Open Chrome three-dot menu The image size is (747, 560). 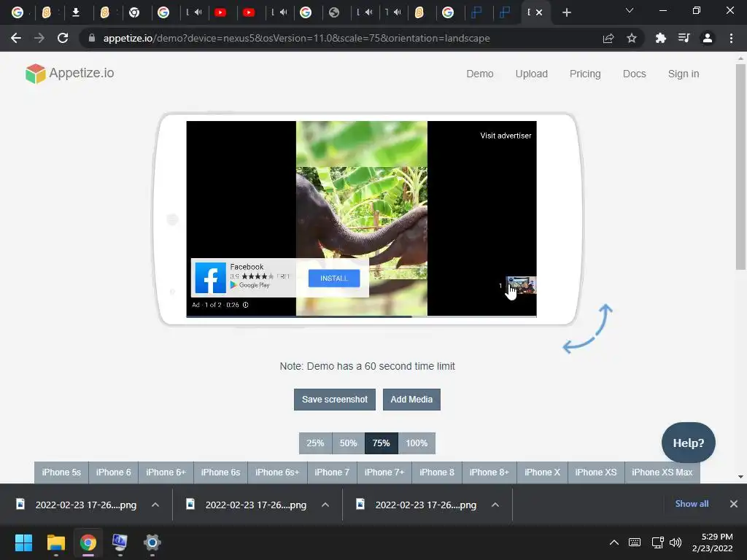(731, 38)
